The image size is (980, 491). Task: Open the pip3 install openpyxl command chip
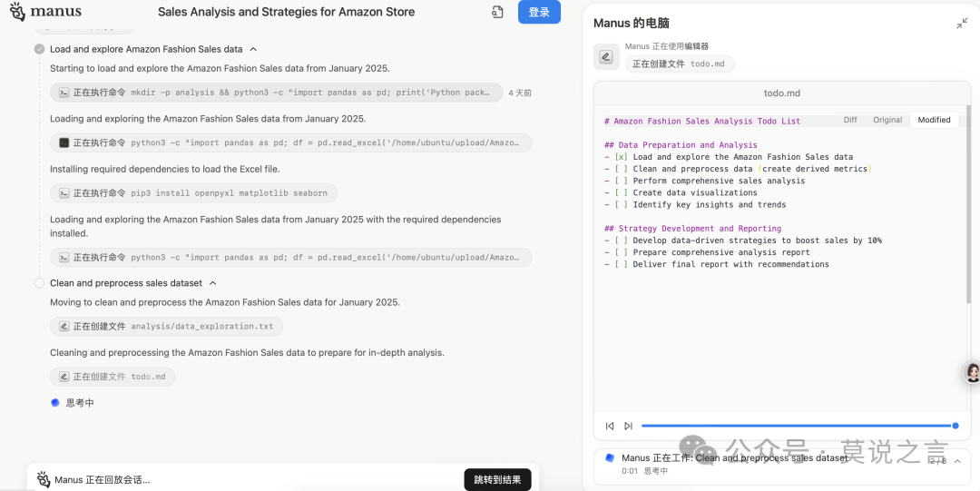pyautogui.click(x=194, y=193)
